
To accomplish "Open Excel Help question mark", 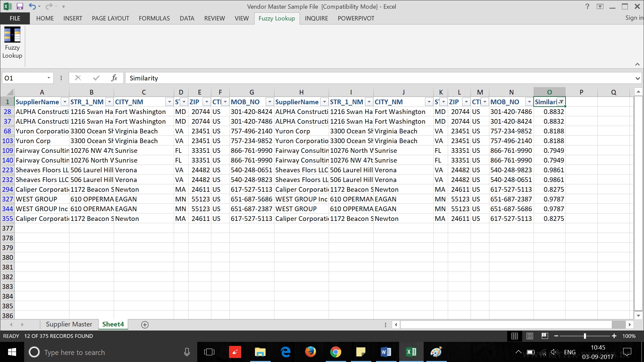I will (587, 6).
